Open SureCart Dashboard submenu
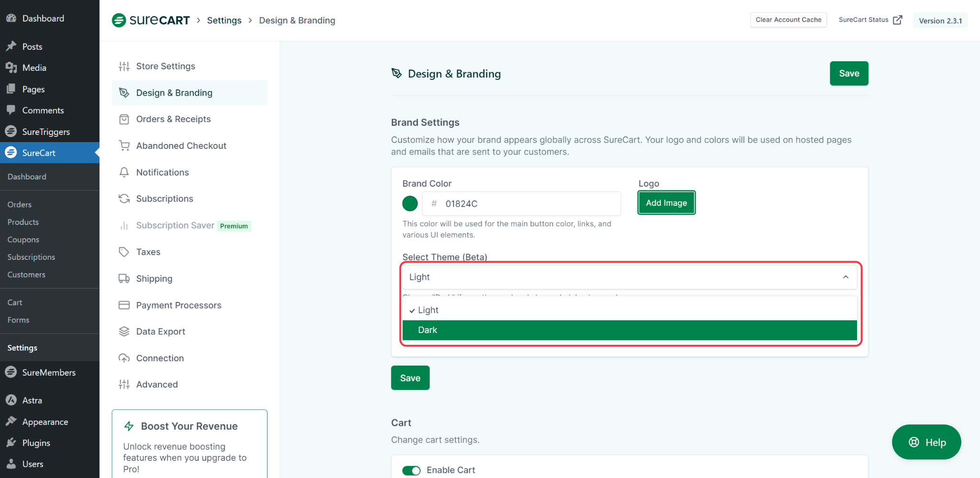 pyautogui.click(x=27, y=177)
